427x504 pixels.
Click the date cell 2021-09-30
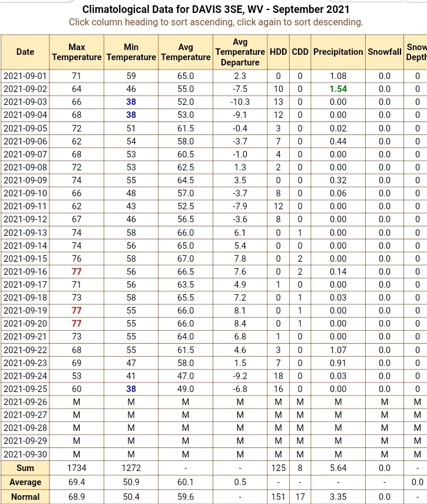tap(25, 454)
